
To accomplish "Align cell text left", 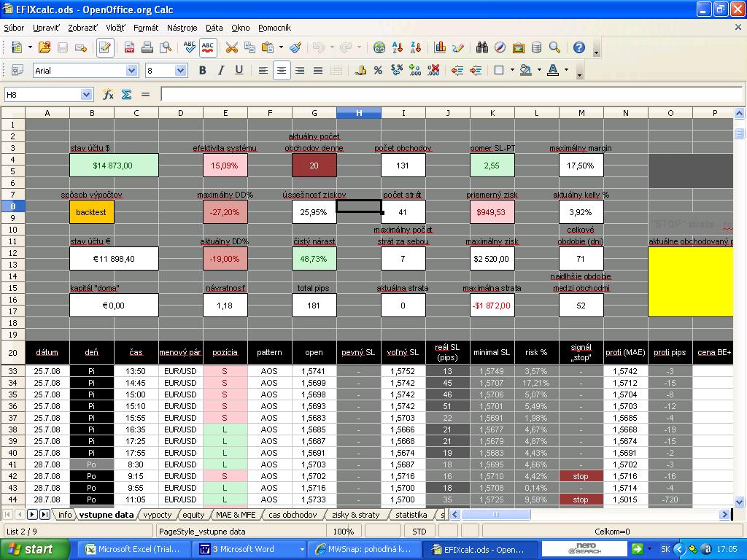I will click(x=263, y=71).
